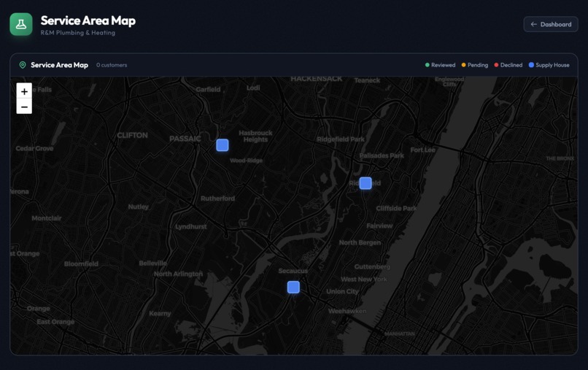Click the orange Pending legend dot

tap(463, 65)
